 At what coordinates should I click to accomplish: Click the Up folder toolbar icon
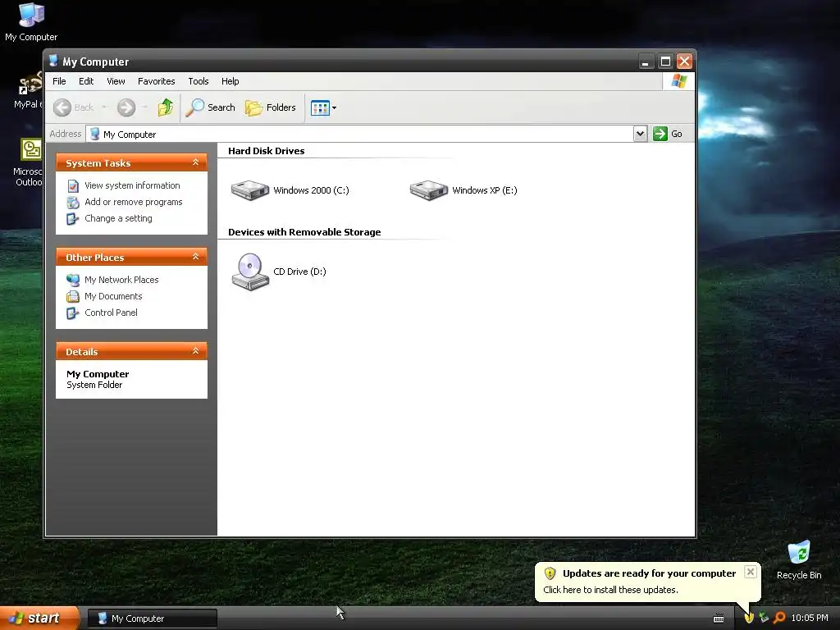click(x=166, y=107)
